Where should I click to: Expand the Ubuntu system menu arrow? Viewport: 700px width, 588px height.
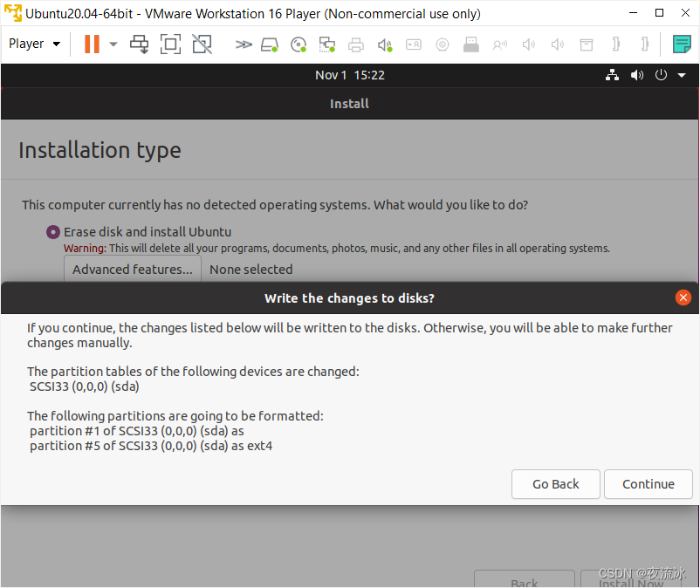pyautogui.click(x=682, y=75)
